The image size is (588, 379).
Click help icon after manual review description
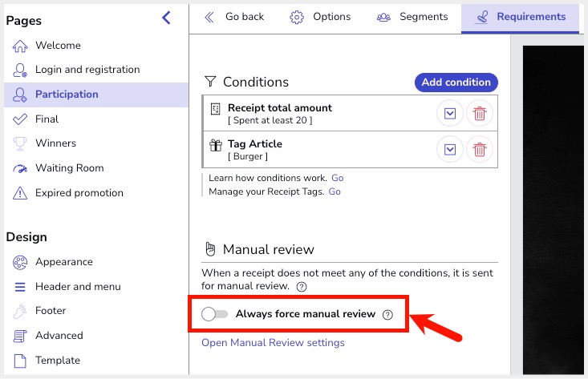click(x=302, y=286)
